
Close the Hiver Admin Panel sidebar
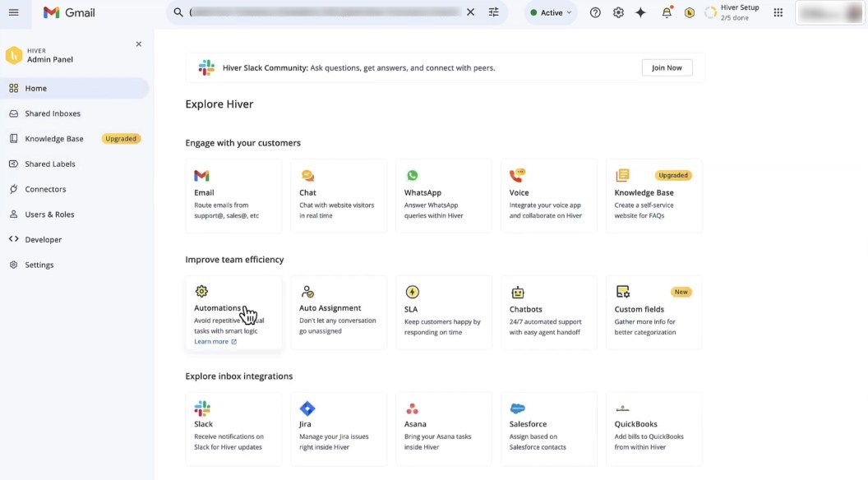[138, 44]
